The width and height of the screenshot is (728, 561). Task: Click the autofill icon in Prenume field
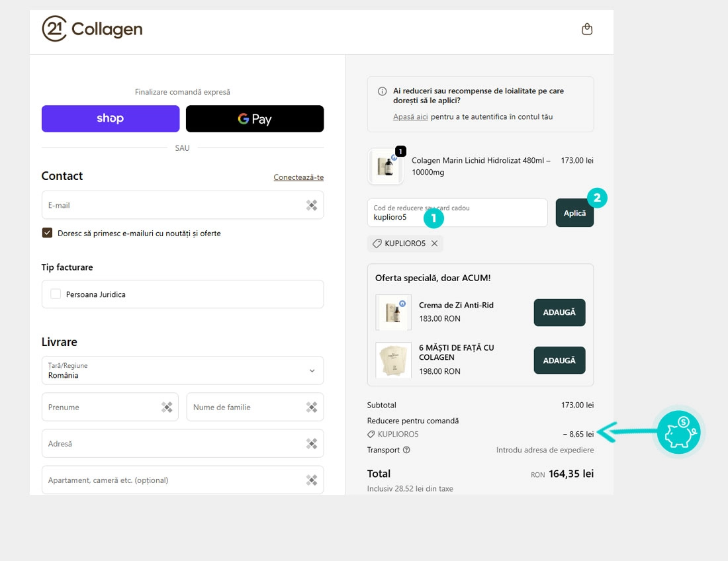pos(167,407)
